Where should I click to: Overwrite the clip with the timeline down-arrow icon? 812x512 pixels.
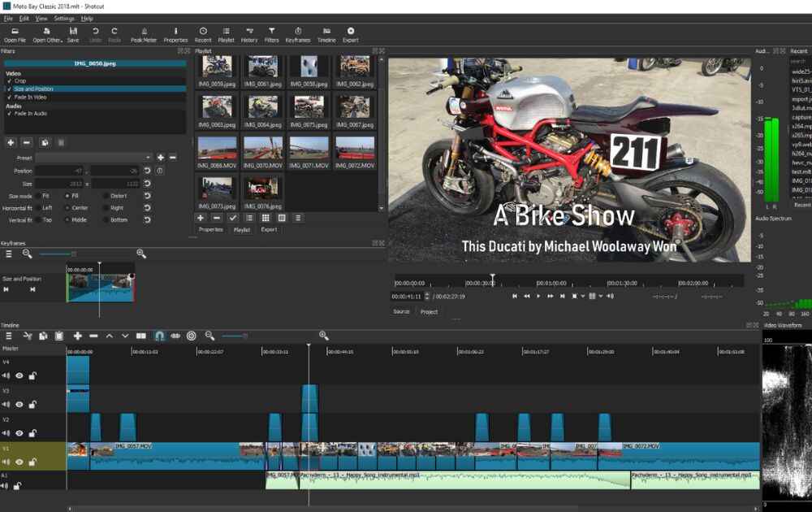125,336
